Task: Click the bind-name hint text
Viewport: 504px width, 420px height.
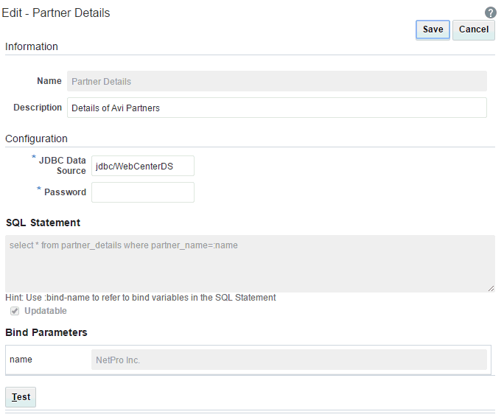Action: [141, 298]
